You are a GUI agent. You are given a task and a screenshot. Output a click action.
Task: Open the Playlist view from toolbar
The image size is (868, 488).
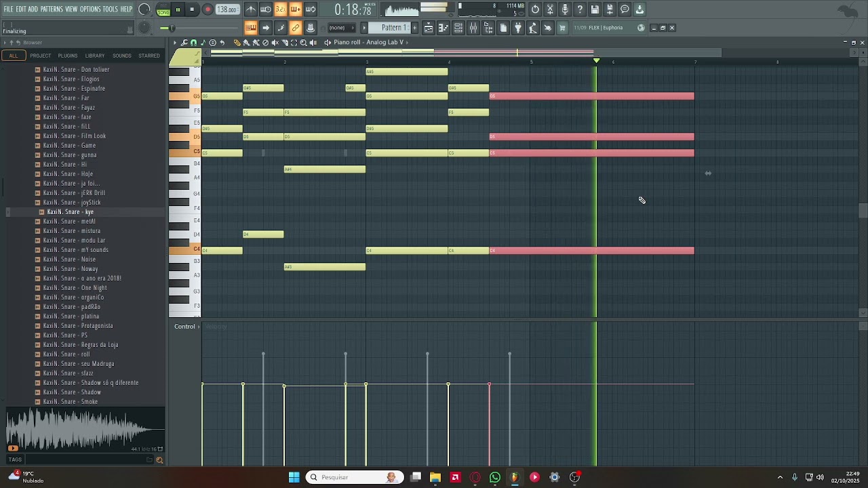pos(429,28)
